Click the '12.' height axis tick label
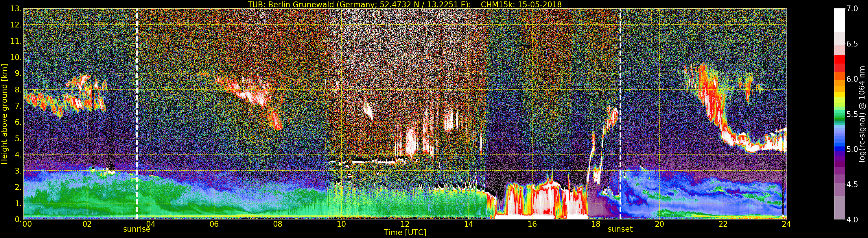868x238 pixels. 16,25
